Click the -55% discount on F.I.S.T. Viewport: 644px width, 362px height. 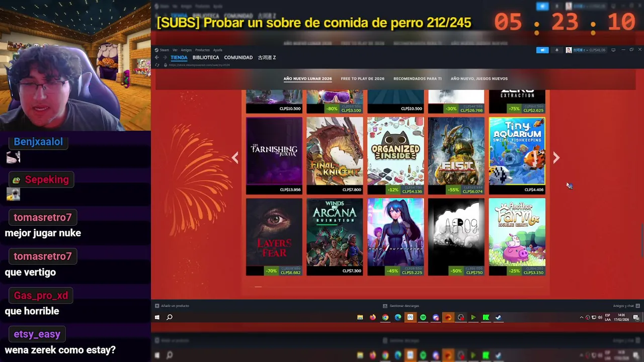coord(453,190)
